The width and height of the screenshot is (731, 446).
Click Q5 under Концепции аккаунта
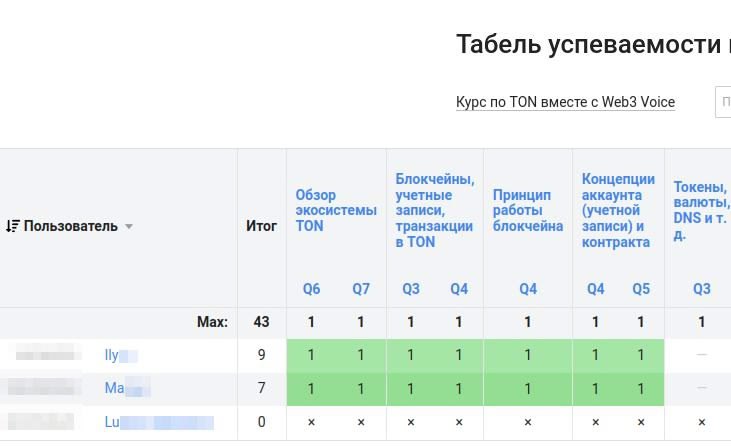641,289
